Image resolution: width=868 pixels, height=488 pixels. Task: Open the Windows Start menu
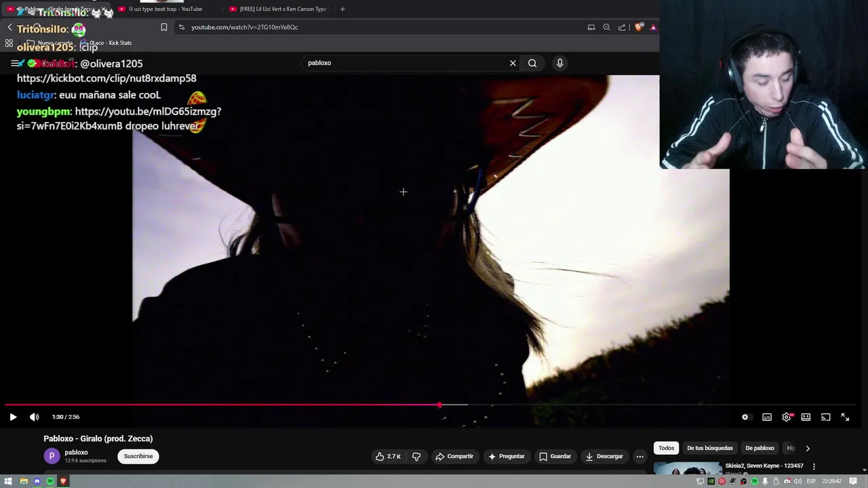(x=8, y=481)
